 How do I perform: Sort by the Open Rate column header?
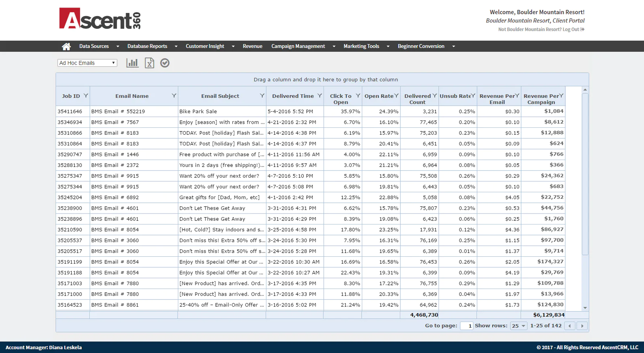point(379,96)
